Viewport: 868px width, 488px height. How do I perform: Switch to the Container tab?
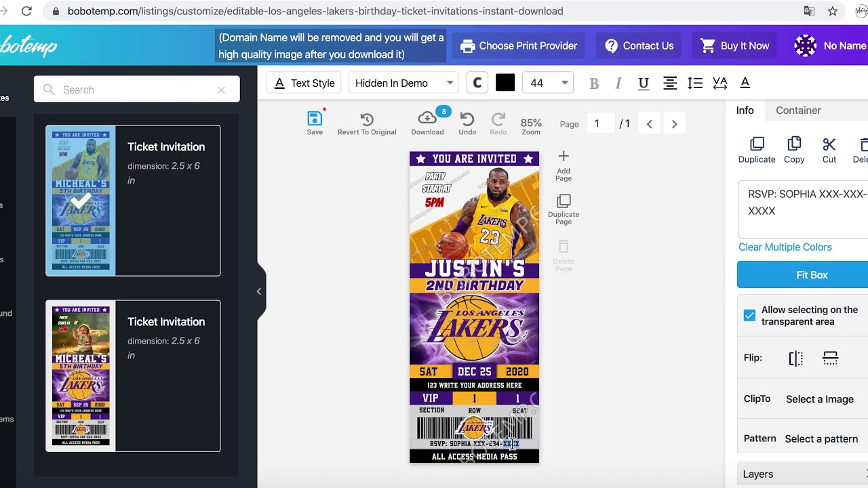(798, 110)
